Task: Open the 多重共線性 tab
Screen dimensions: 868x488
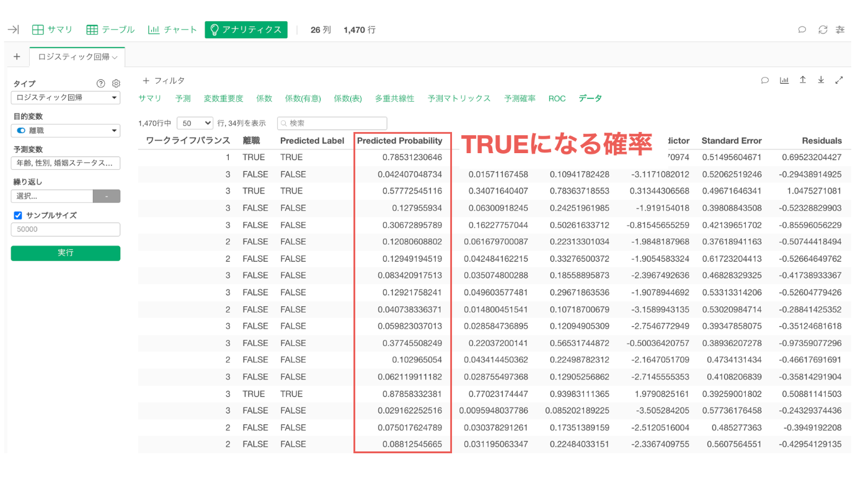Action: point(394,99)
